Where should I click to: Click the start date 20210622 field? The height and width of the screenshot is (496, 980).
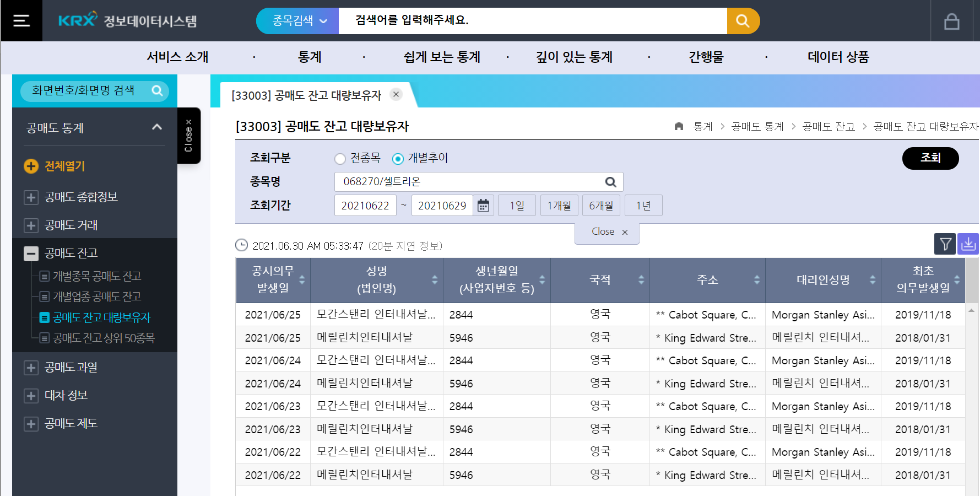point(365,206)
